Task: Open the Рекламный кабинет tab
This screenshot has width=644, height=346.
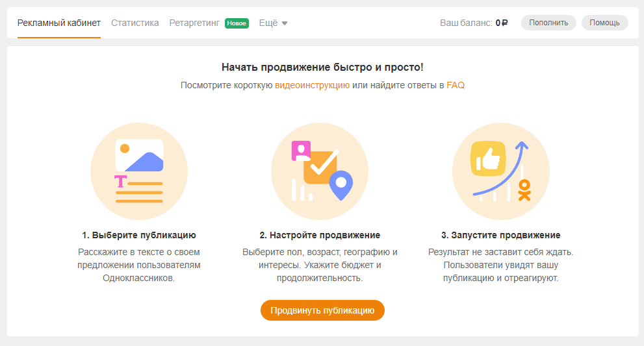Action: tap(58, 23)
